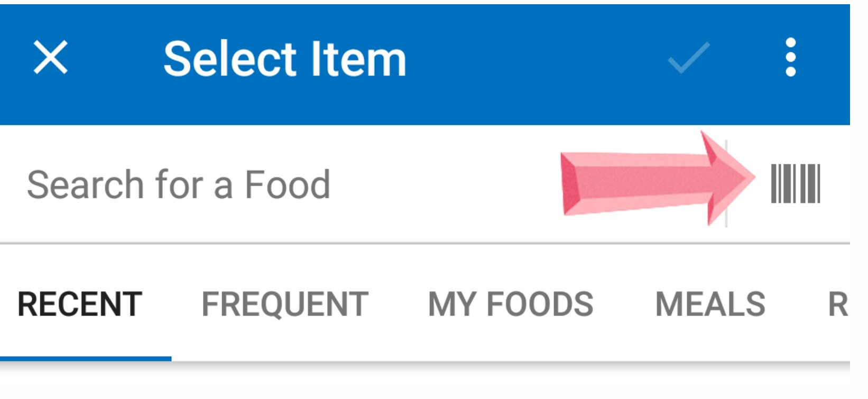This screenshot has height=399, width=868.
Task: Close the Select Item screen
Action: [x=51, y=57]
